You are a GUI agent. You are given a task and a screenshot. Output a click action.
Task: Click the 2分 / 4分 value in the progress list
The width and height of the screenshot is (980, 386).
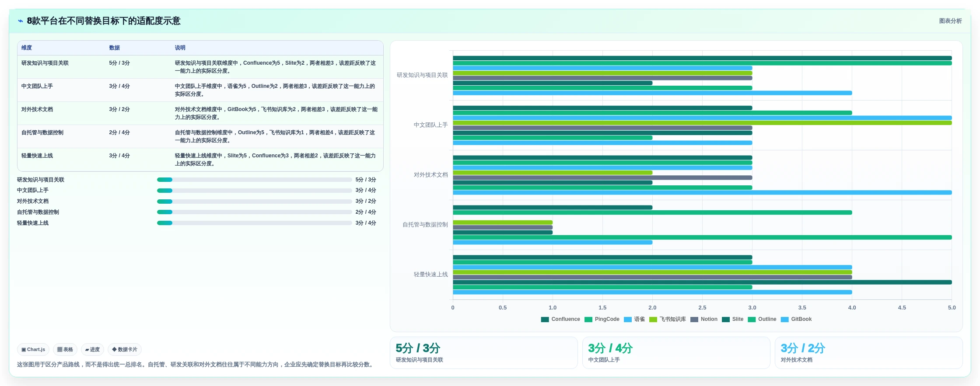click(366, 212)
